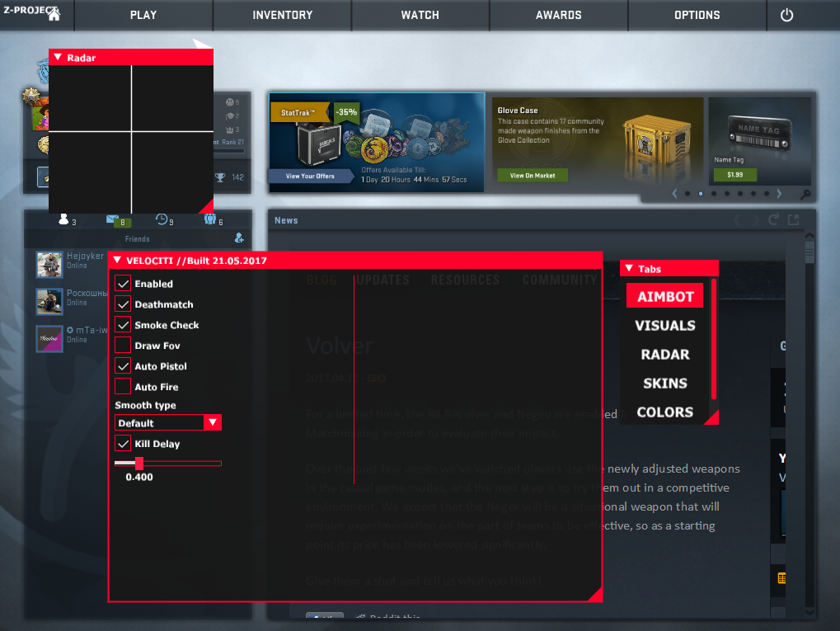Click Tabs window resize grip corner
This screenshot has height=631, width=840.
coord(712,419)
